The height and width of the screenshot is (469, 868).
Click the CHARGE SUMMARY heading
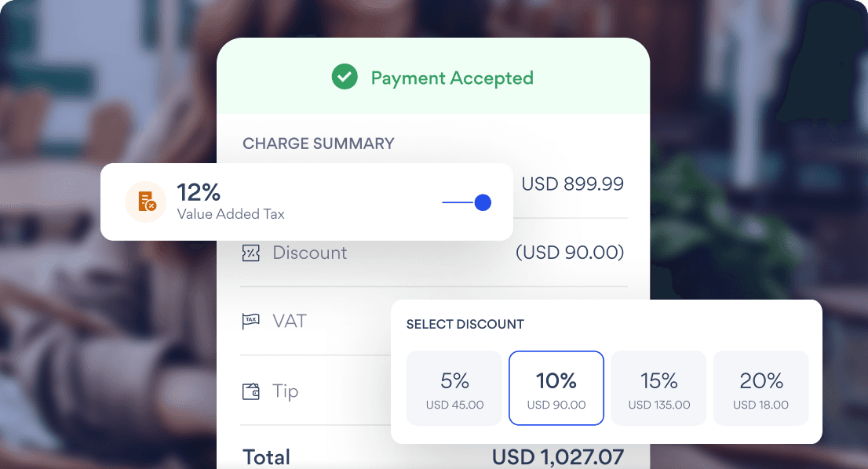318,144
